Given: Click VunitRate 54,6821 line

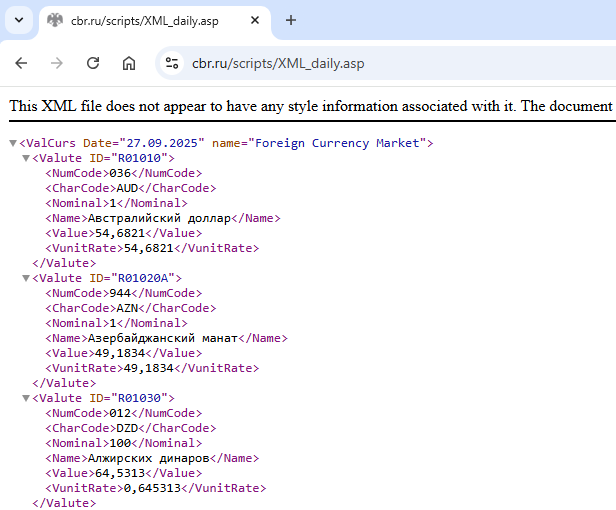Looking at the screenshot, I should 152,248.
